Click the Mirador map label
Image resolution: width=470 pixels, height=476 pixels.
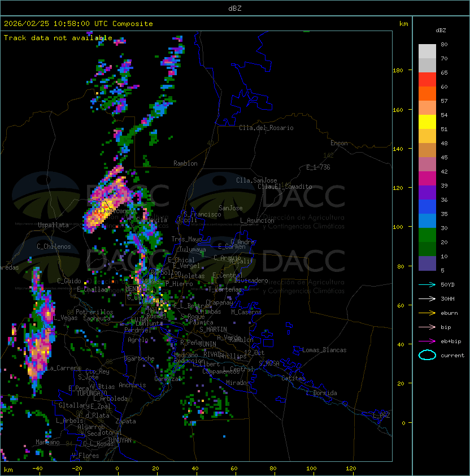[238, 383]
